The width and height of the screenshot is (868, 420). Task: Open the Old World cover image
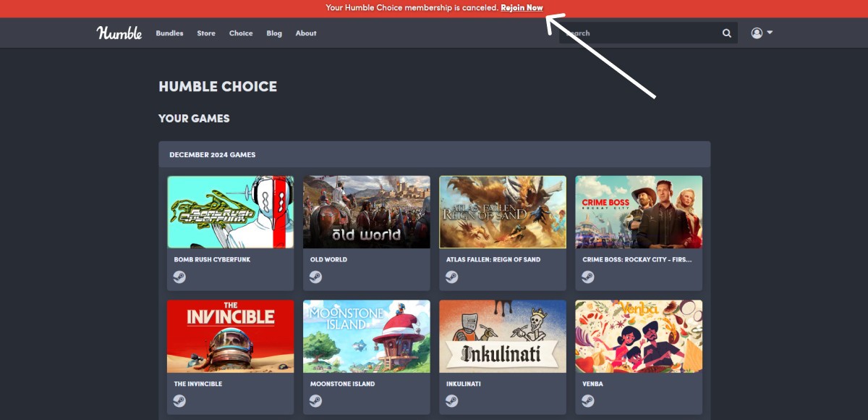[367, 212]
